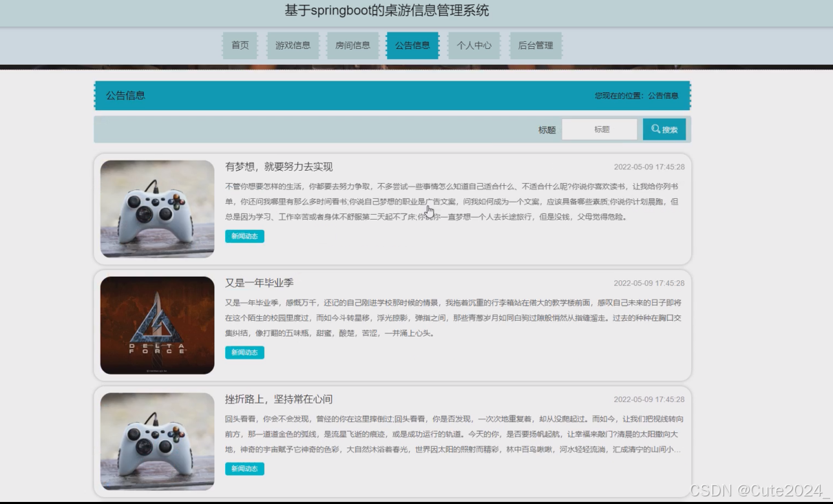This screenshot has height=504, width=833.
Task: Click the breadcrumb 您现在的位置：公告信息
Action: [x=637, y=96]
